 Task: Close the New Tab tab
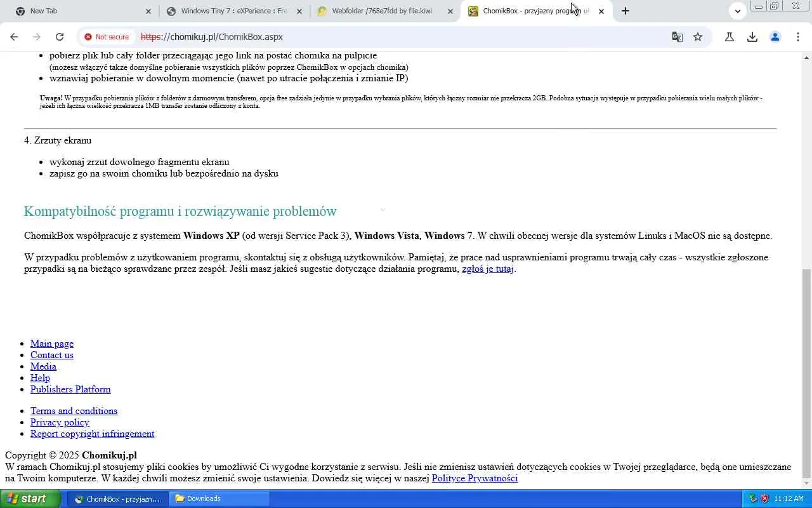coord(148,11)
